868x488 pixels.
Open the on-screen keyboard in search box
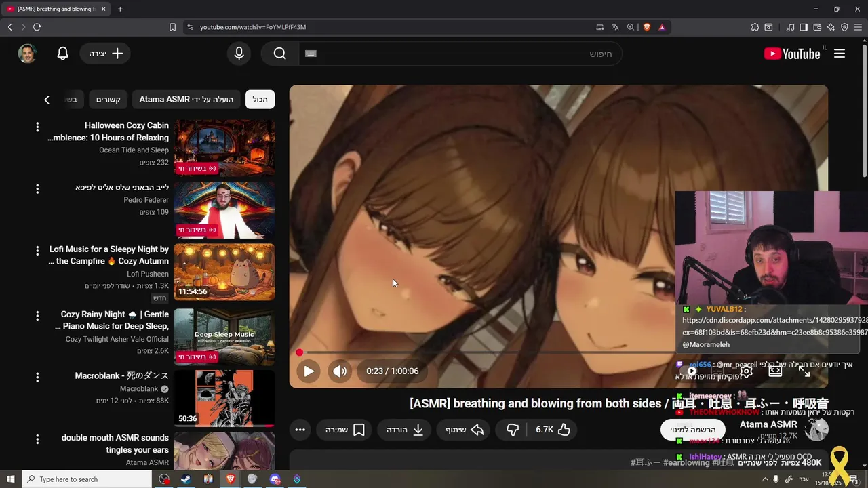(x=311, y=54)
